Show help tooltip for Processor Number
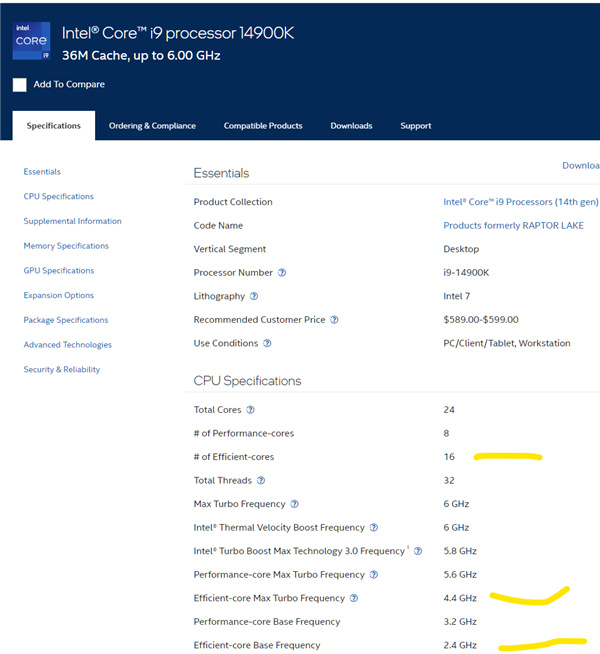The image size is (600, 654). click(282, 273)
